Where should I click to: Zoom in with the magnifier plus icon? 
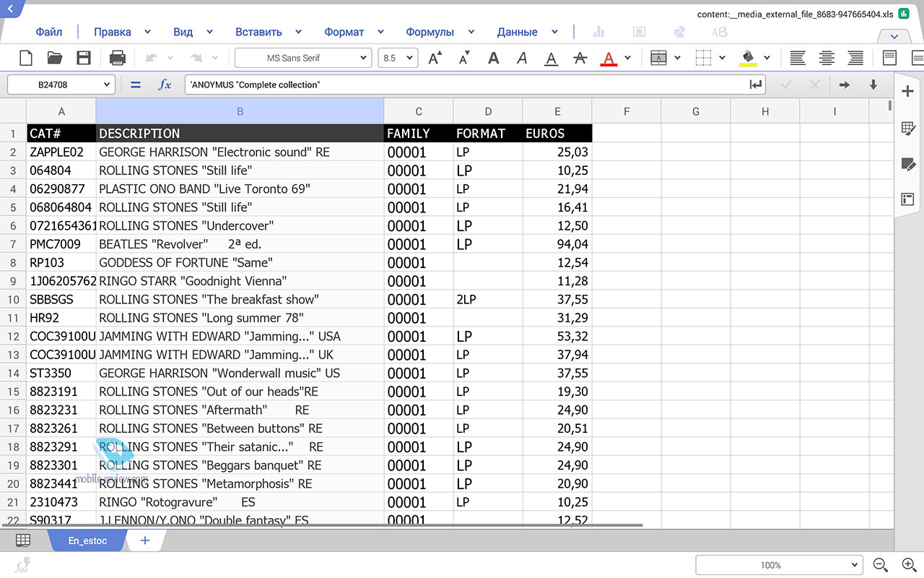[x=909, y=565]
